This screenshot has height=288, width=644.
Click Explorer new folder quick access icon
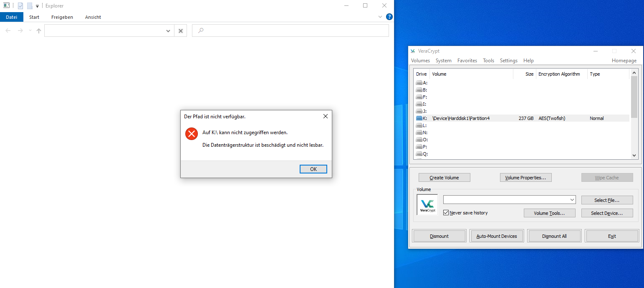30,6
